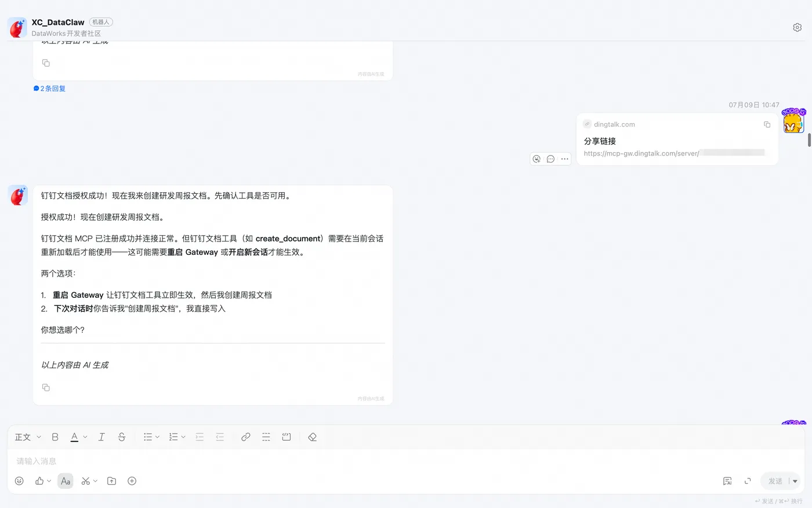This screenshot has height=508, width=812.
Task: Add emoji reaction to the shared link message
Action: [x=536, y=158]
